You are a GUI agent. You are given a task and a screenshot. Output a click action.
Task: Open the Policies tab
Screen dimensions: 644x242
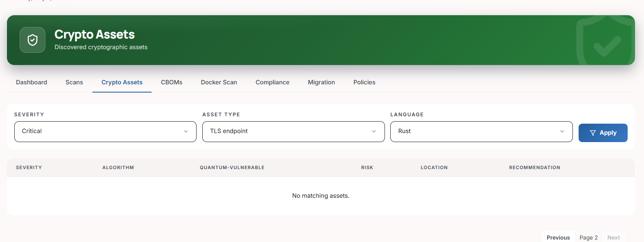[364, 82]
